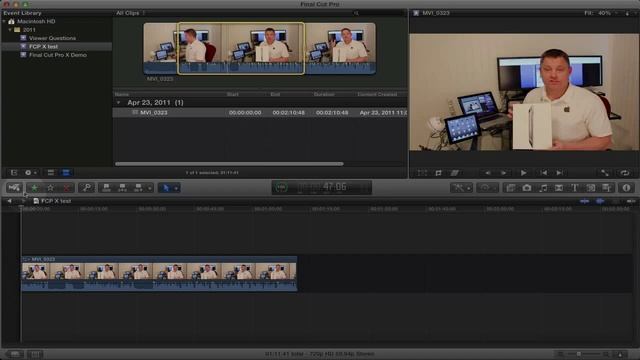Click the background tasks progress dial

281,187
